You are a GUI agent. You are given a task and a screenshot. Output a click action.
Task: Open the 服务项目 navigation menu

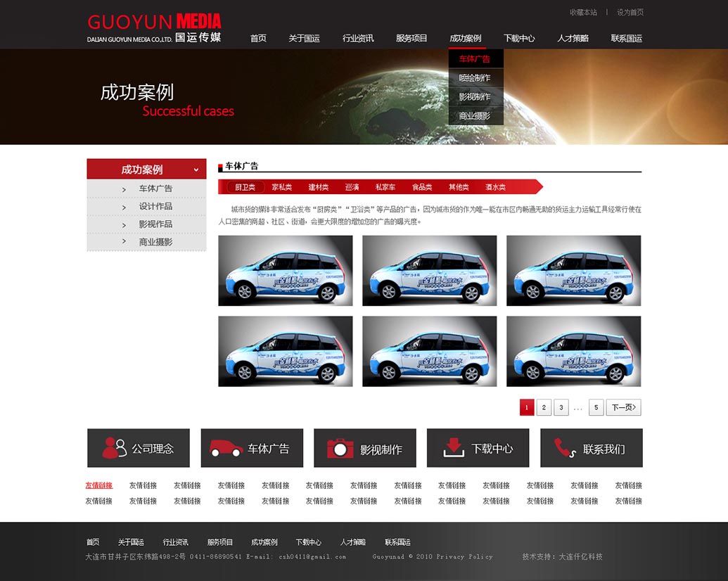click(411, 39)
